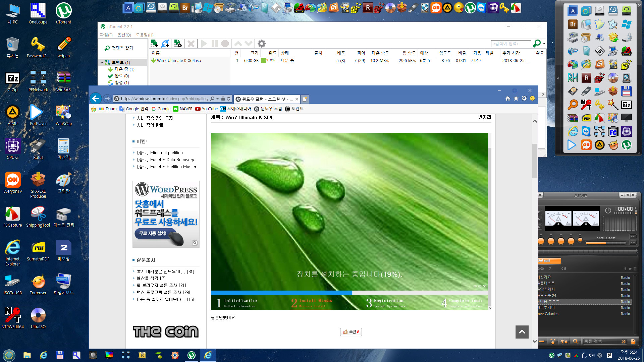Image resolution: width=644 pixels, height=362 pixels.
Task: Click Pause torrent icon in uTorrent toolbar
Action: pos(215,44)
